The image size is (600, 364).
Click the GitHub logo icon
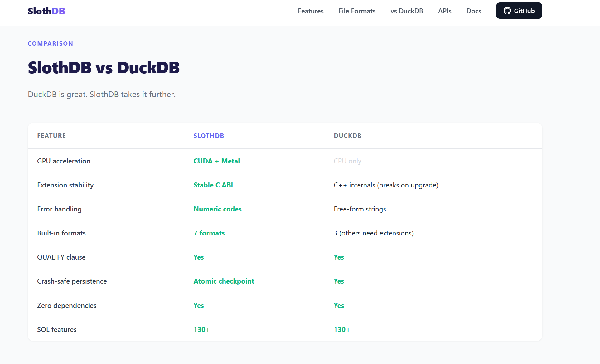[508, 10]
